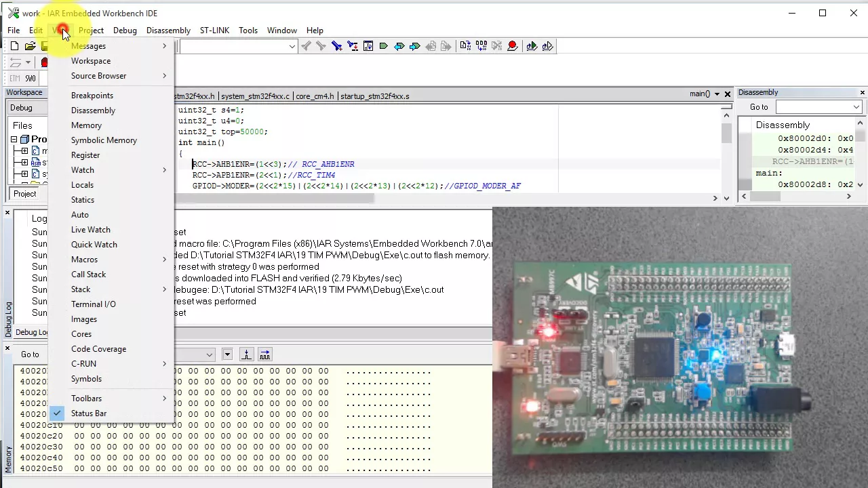
Task: Click the Stop Build icon
Action: point(496,46)
